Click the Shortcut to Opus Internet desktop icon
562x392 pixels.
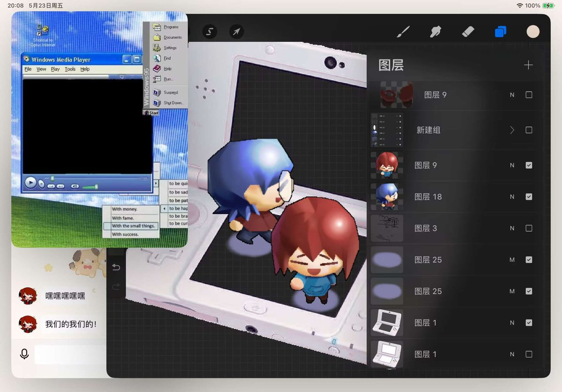click(43, 35)
